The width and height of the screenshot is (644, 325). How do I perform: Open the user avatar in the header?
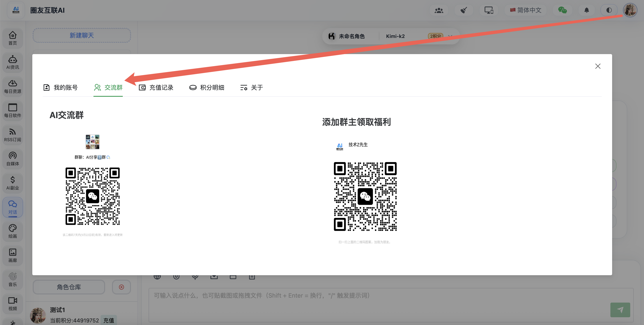[x=630, y=10]
